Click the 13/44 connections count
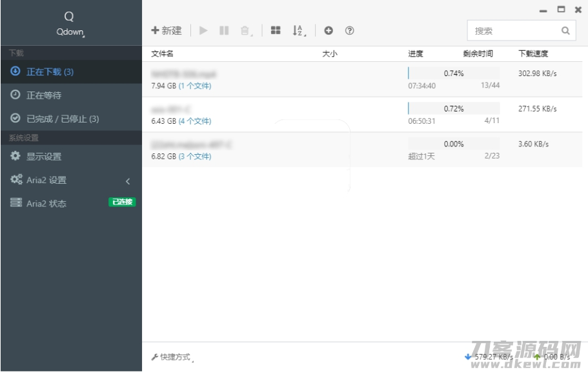The image size is (588, 372). pyautogui.click(x=490, y=85)
